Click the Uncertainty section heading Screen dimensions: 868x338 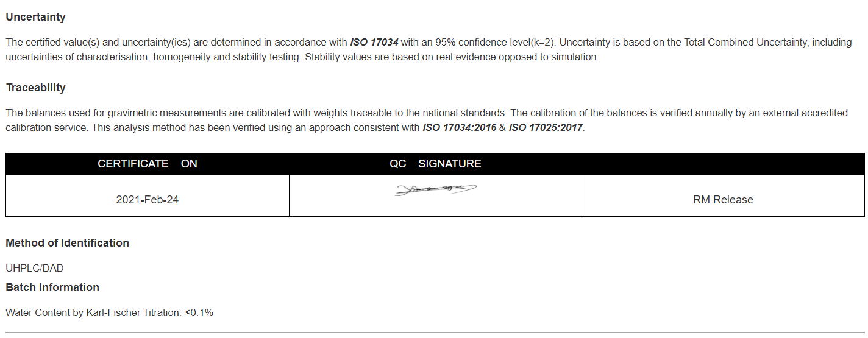35,17
